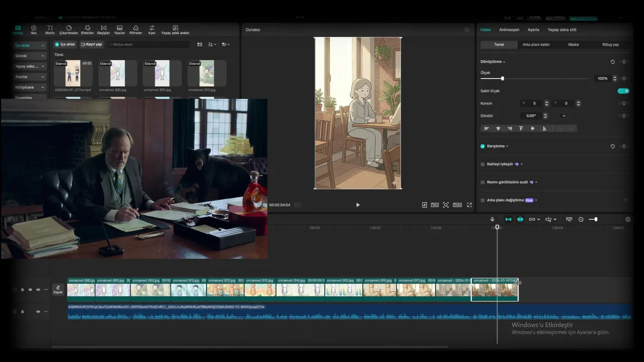Click the Kapak cover button on timeline
644x362 pixels.
(x=58, y=290)
